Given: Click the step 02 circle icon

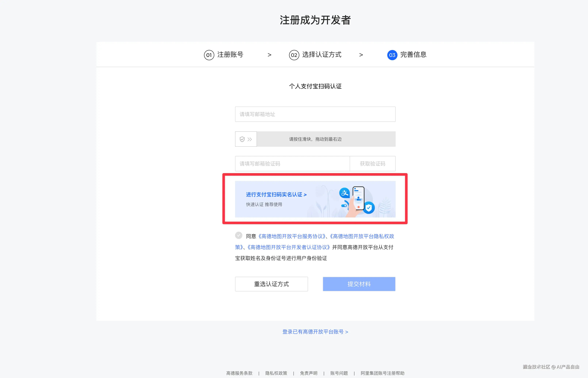Looking at the screenshot, I should click(294, 55).
